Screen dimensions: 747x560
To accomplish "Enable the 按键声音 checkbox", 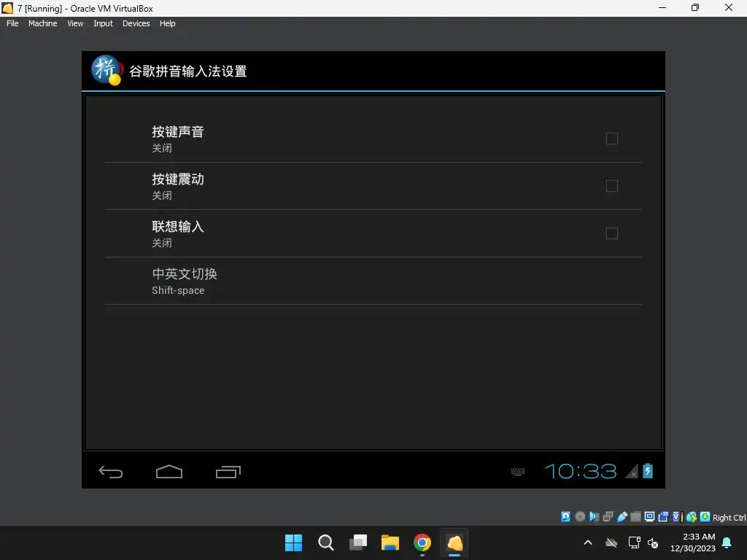I will (x=612, y=139).
